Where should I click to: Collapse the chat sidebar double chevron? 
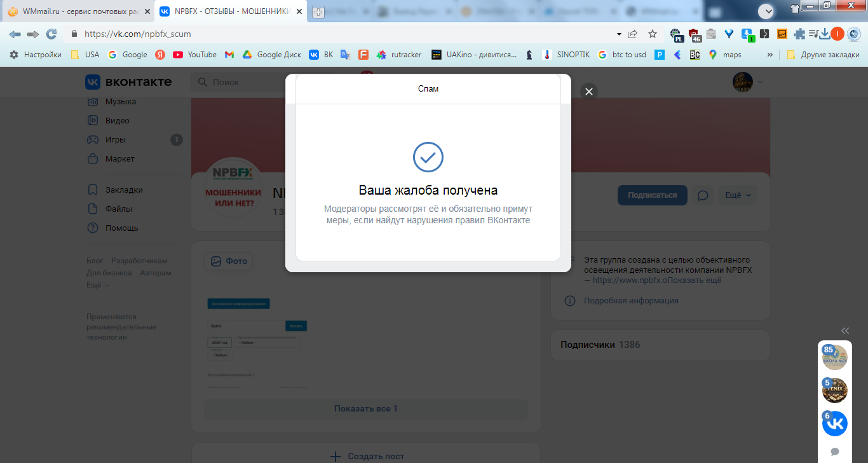coord(845,330)
